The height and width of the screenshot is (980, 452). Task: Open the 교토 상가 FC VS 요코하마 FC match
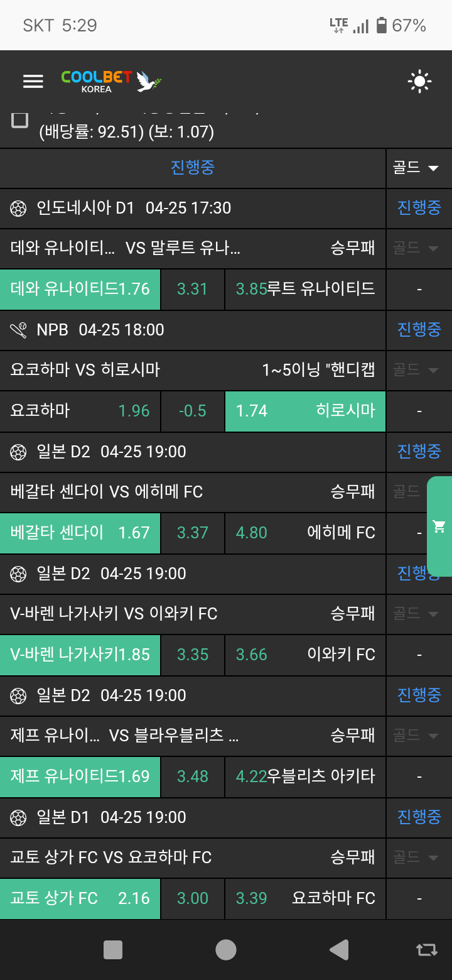pyautogui.click(x=112, y=857)
